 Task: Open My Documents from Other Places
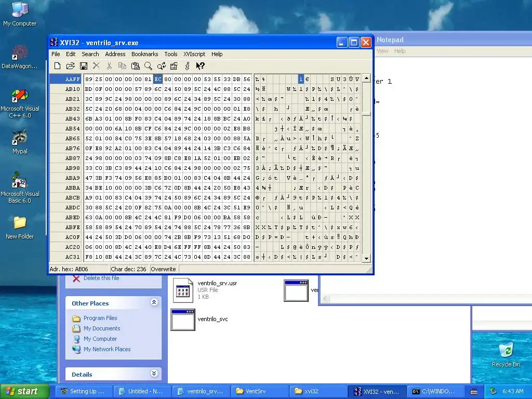click(102, 328)
